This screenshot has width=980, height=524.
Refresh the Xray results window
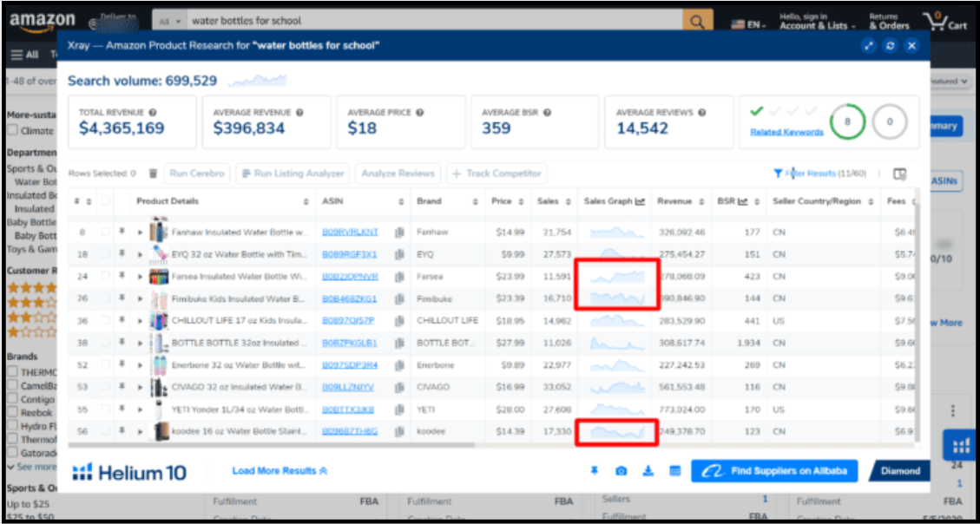pos(890,46)
